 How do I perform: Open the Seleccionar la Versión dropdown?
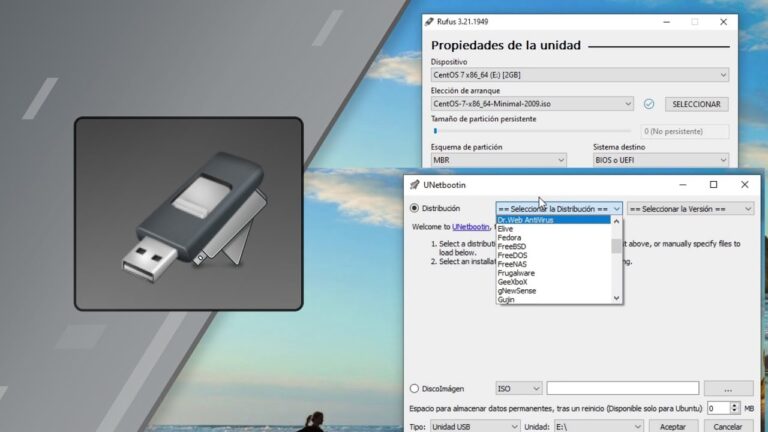click(x=690, y=209)
